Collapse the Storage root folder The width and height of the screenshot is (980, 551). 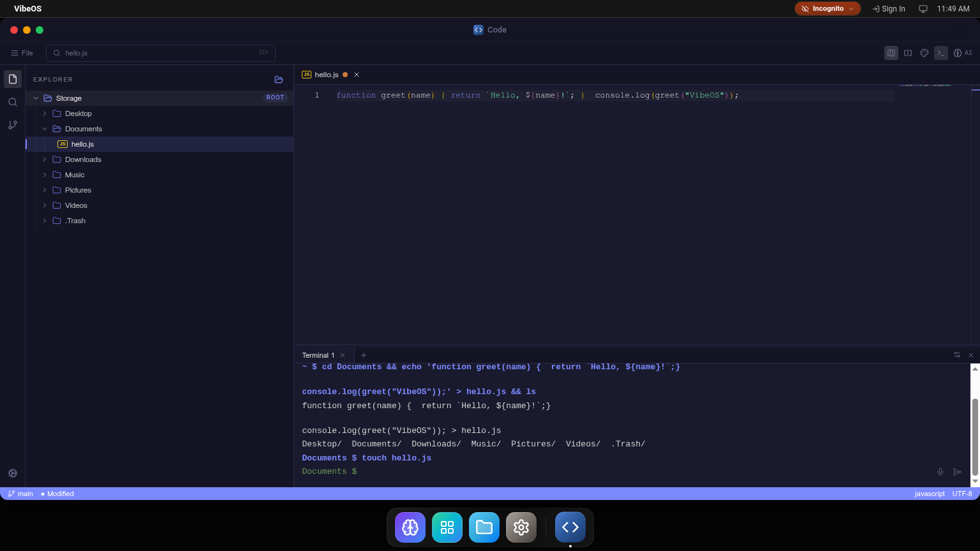point(36,98)
